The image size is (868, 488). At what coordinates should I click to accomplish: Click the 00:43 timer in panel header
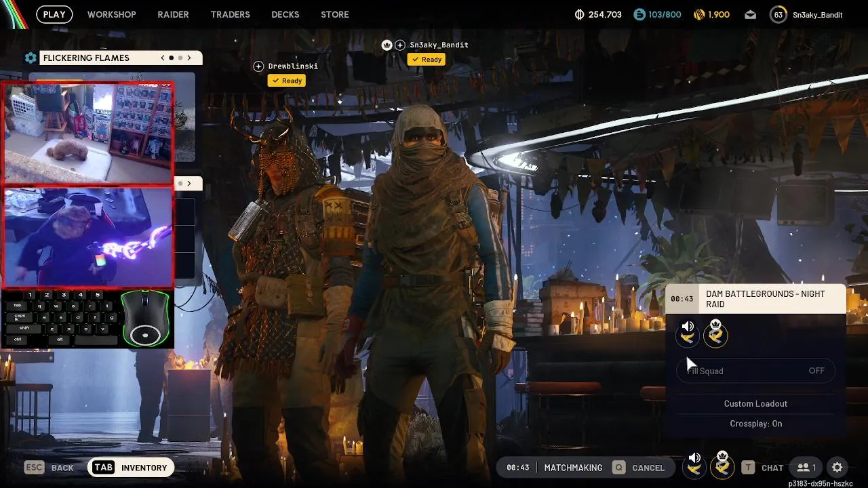click(682, 299)
